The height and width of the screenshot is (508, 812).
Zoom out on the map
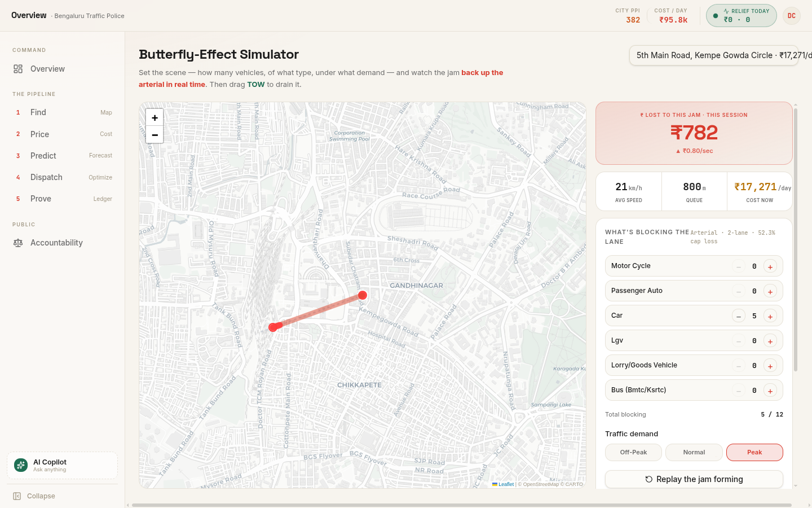tap(155, 135)
